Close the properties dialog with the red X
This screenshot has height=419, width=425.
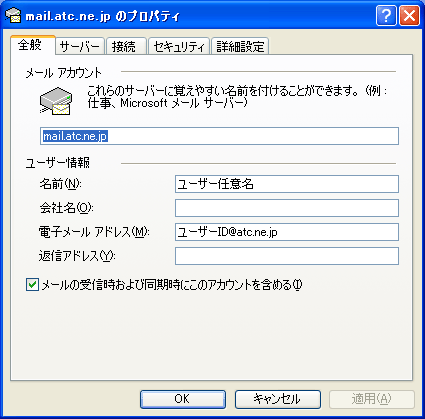point(409,15)
